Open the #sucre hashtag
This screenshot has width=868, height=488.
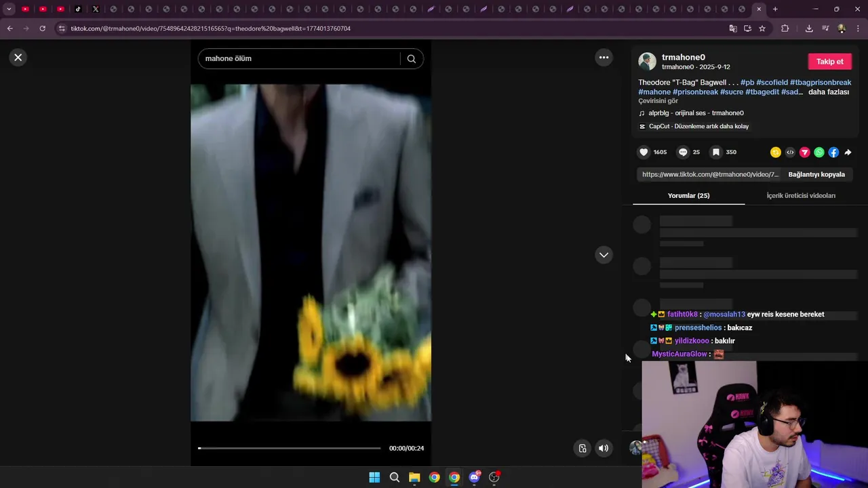coord(732,92)
